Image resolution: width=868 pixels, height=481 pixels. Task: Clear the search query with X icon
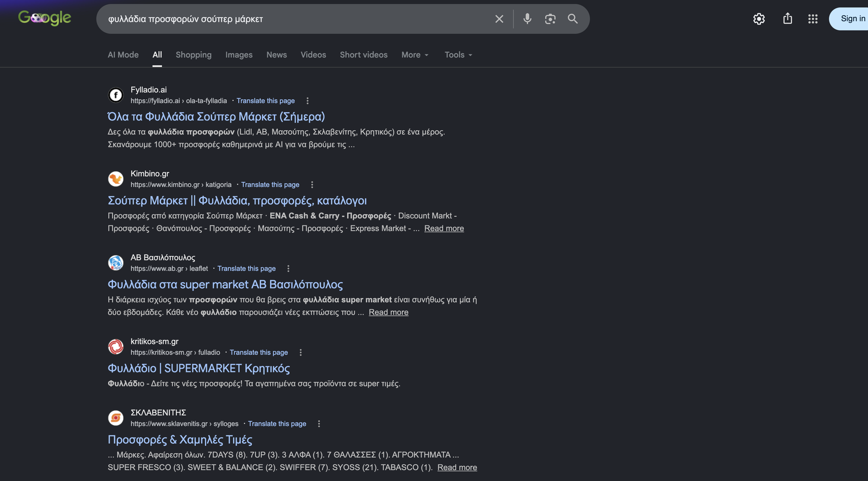coord(499,19)
